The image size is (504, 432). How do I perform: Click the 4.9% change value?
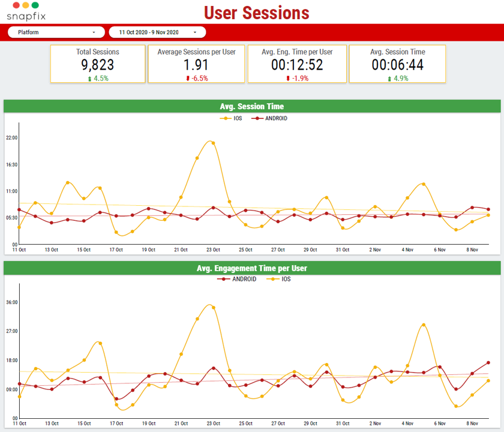point(401,79)
